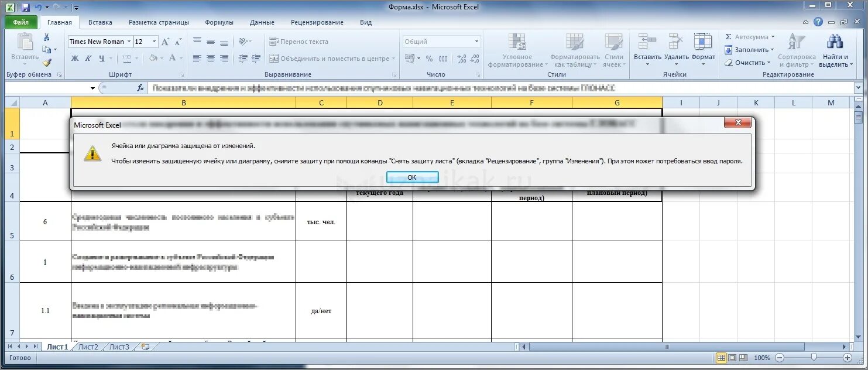
Task: Click the Cut scissors icon
Action: coord(46,37)
